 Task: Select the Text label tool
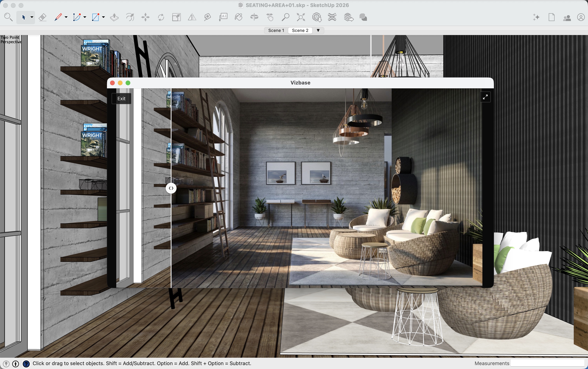coord(223,17)
